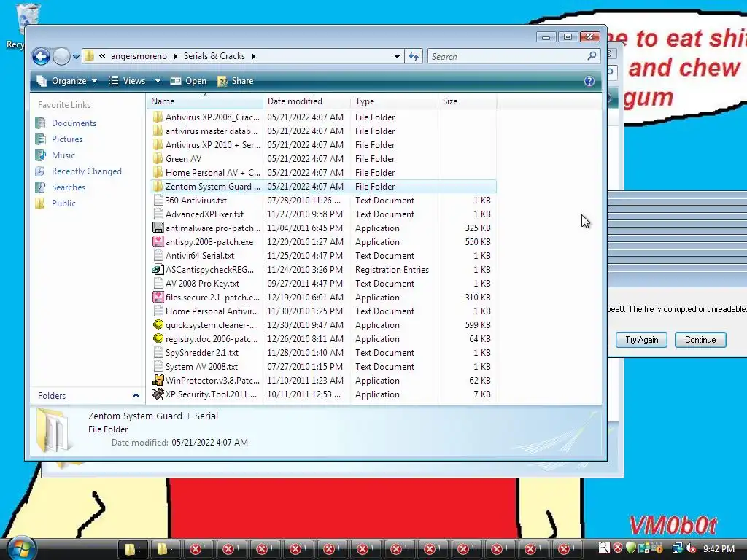Image resolution: width=747 pixels, height=560 pixels.
Task: Expand the Views dropdown arrow
Action: click(x=158, y=81)
